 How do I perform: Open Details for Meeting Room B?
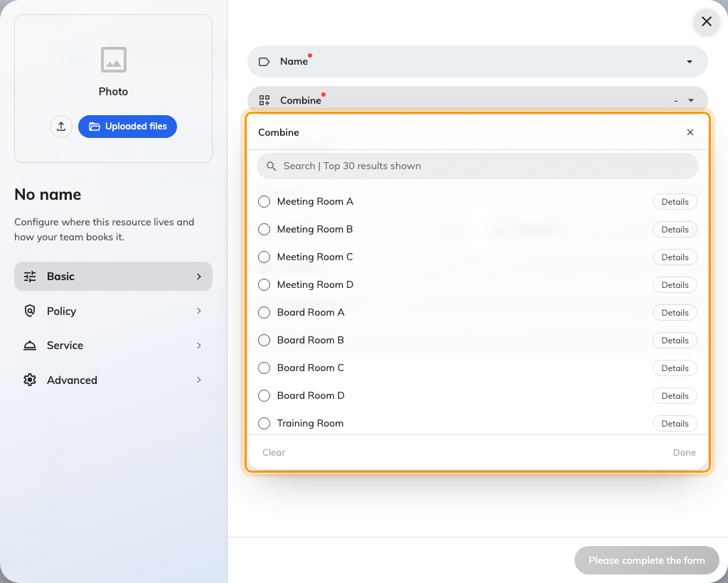tap(675, 230)
